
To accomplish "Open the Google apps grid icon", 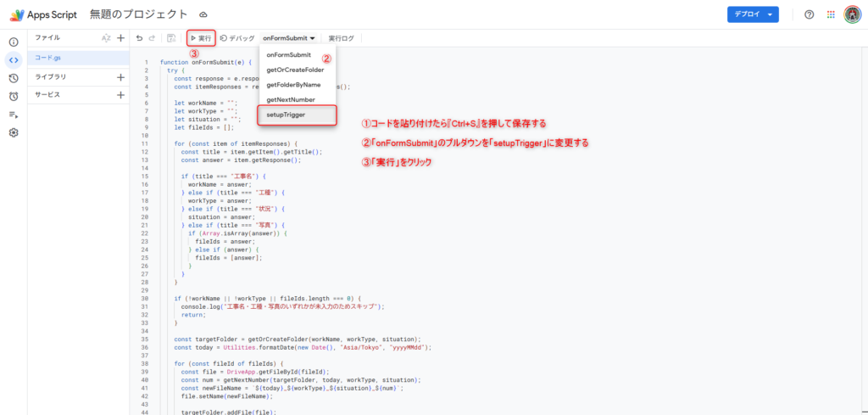I will tap(830, 14).
